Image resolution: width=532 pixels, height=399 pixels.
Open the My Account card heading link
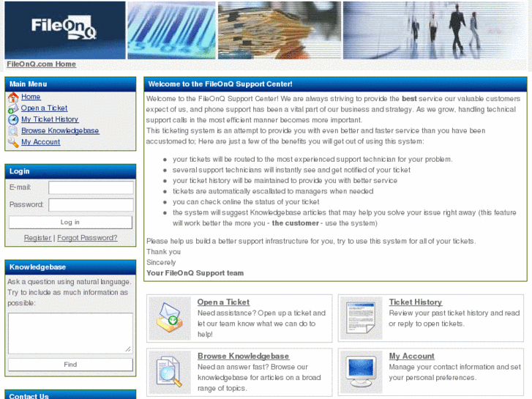(411, 356)
